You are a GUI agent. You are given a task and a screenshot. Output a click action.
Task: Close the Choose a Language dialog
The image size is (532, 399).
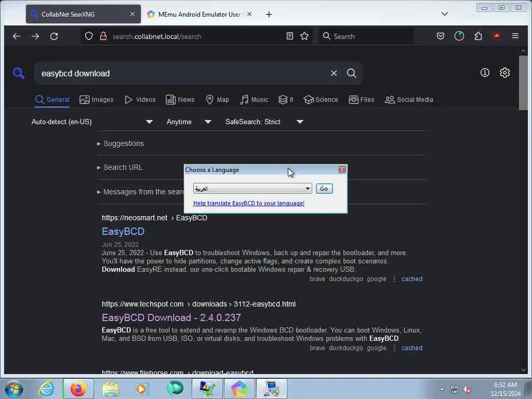click(342, 170)
